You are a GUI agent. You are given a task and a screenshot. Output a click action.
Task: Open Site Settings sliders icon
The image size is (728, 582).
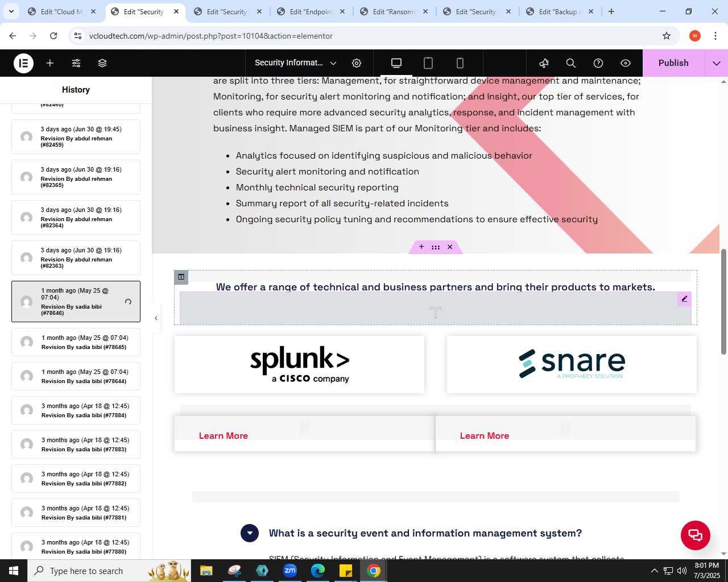tap(76, 63)
